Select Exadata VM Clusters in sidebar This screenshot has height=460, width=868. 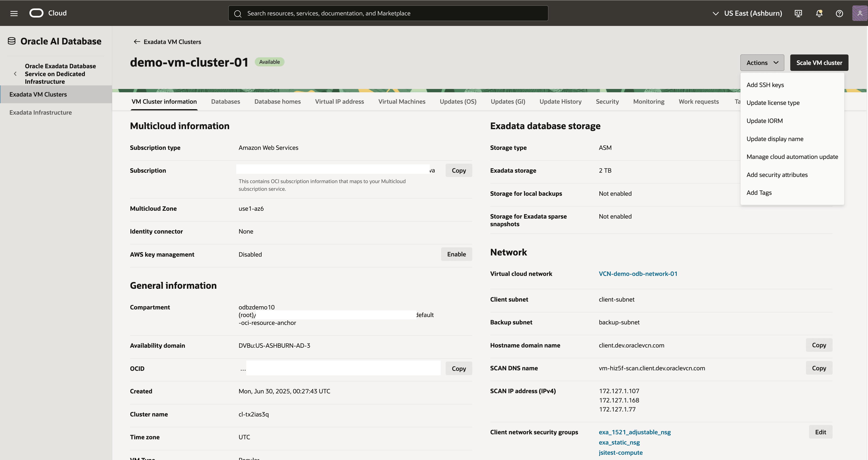(56, 94)
